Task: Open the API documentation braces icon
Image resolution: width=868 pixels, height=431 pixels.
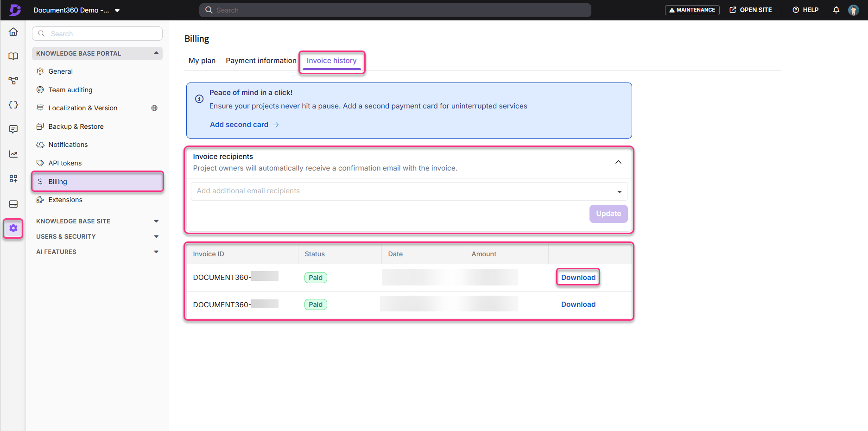Action: click(13, 105)
